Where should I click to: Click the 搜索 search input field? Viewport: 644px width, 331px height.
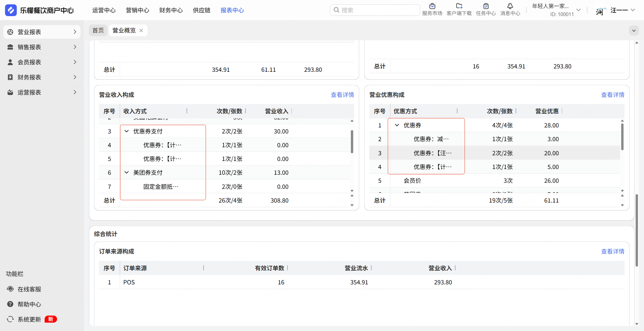377,10
